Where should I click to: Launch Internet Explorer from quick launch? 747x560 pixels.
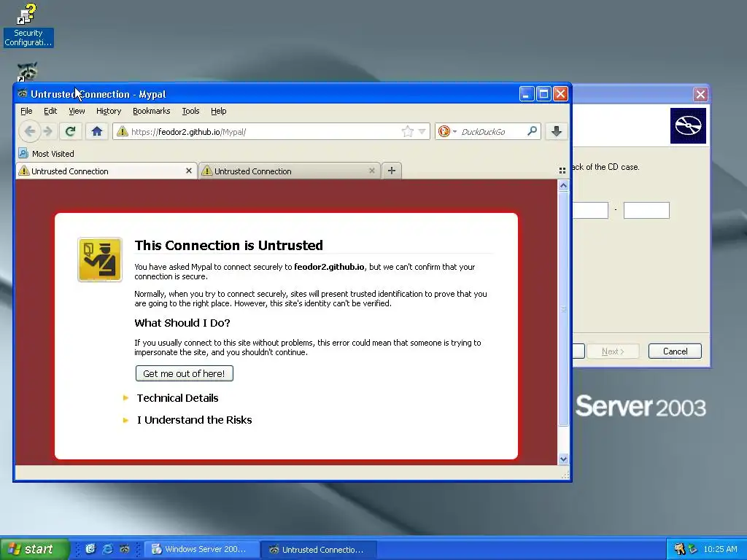pyautogui.click(x=108, y=549)
